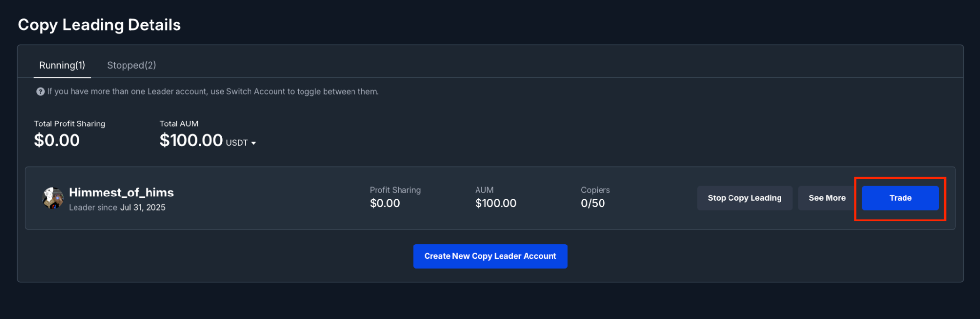
Task: Click the Total Profit Sharing $0.00 amount
Action: click(x=57, y=141)
